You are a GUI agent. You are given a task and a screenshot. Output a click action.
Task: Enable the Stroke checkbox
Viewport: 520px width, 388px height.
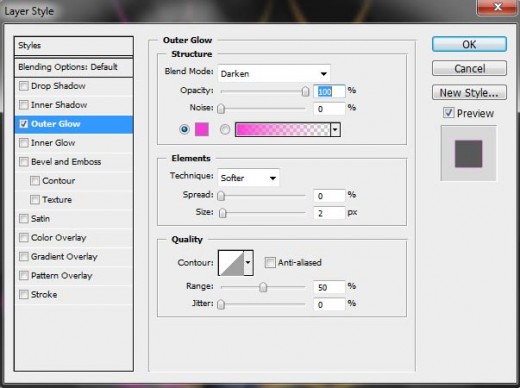point(24,295)
